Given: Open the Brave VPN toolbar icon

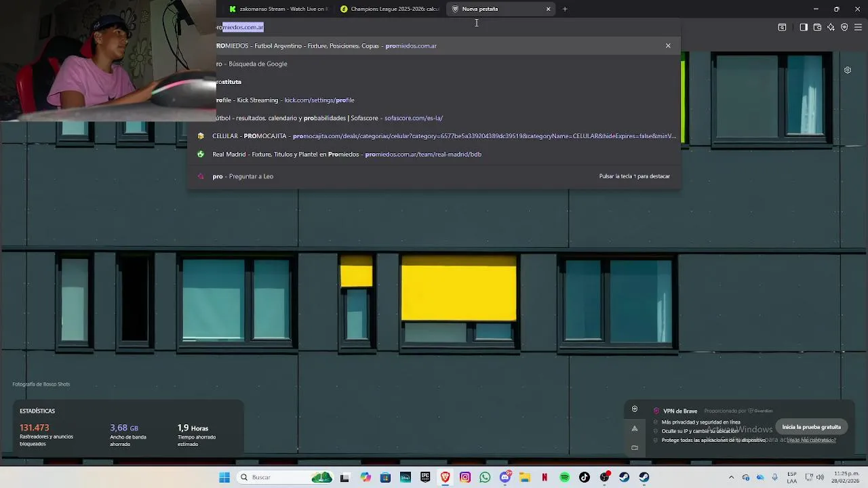Looking at the screenshot, I should (844, 27).
